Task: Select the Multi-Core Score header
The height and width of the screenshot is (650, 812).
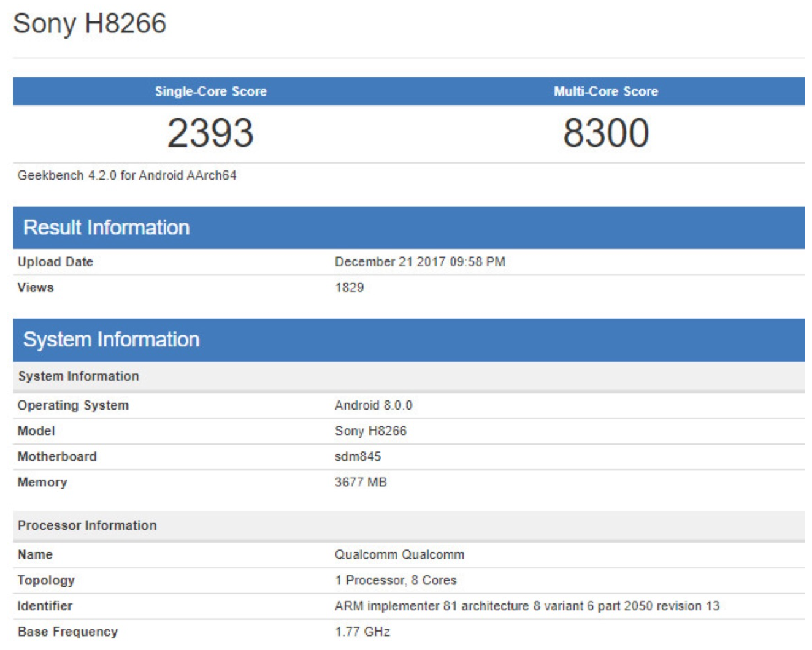Action: point(606,91)
